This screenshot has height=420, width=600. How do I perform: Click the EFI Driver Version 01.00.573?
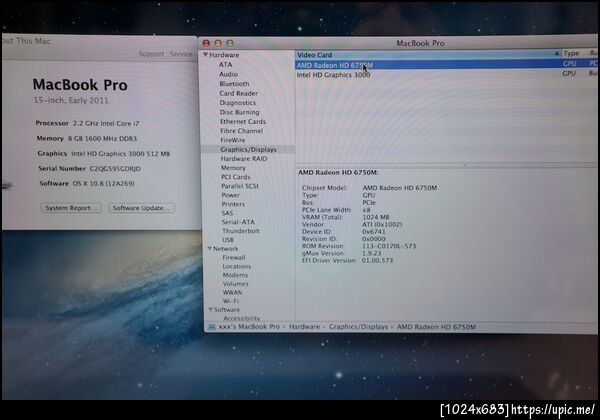(x=377, y=260)
